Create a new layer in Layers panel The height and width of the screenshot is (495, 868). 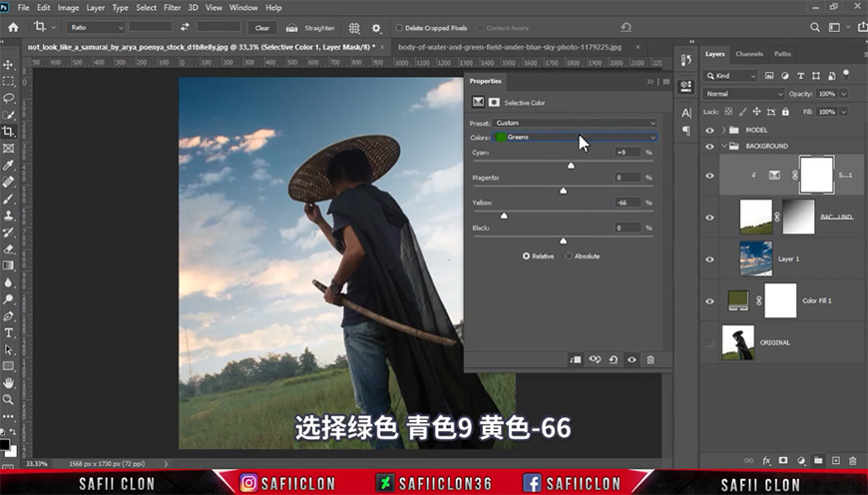click(x=836, y=460)
